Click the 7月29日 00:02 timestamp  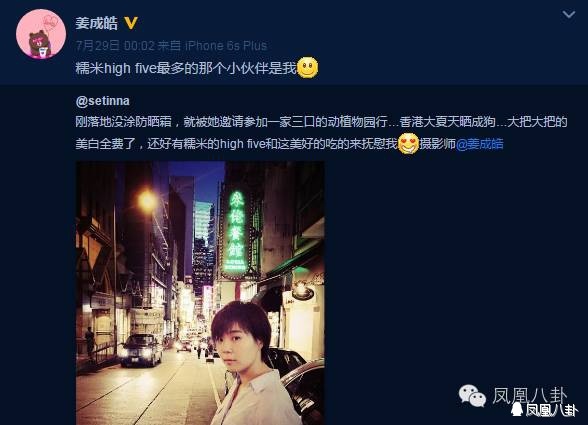click(115, 46)
